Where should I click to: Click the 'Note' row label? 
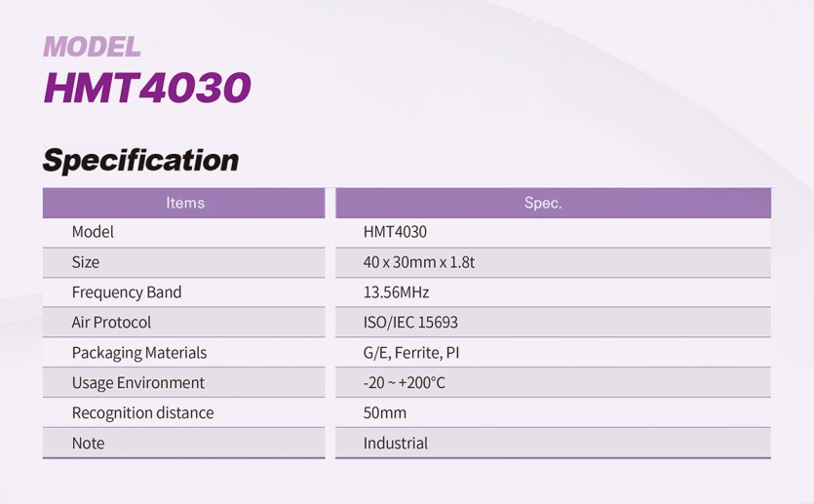(88, 444)
